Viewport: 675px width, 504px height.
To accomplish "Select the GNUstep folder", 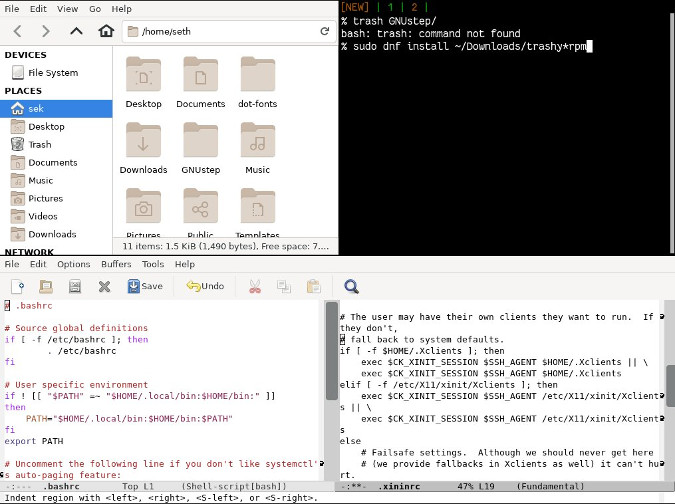I will 200,147.
